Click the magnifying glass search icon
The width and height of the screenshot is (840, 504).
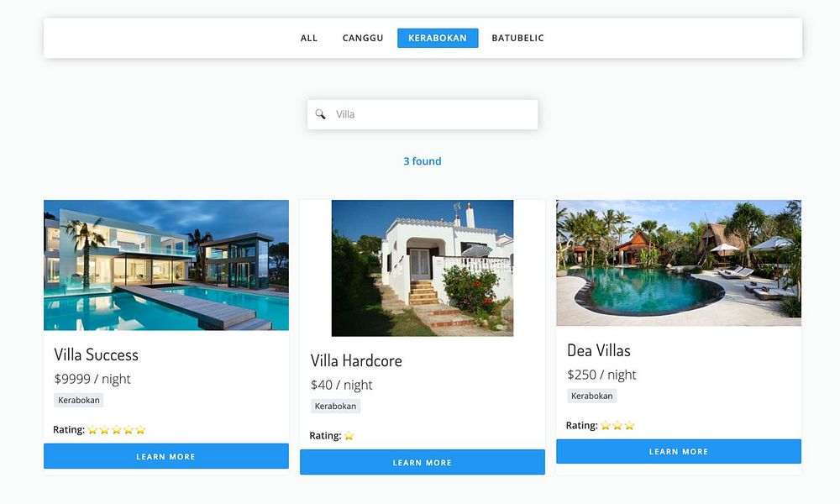(x=320, y=114)
